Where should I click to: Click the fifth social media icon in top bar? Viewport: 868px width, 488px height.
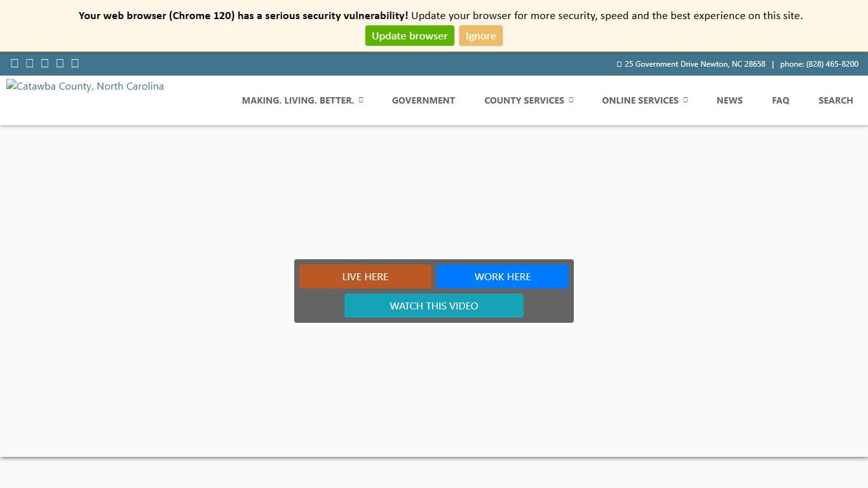75,63
